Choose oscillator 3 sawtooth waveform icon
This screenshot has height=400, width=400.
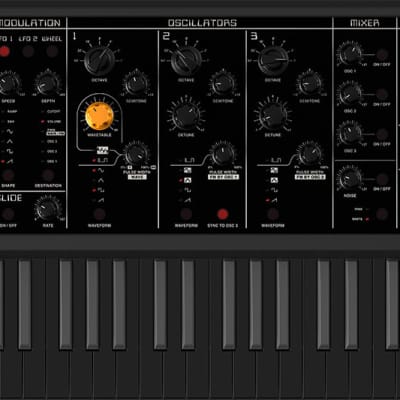pos(274,200)
